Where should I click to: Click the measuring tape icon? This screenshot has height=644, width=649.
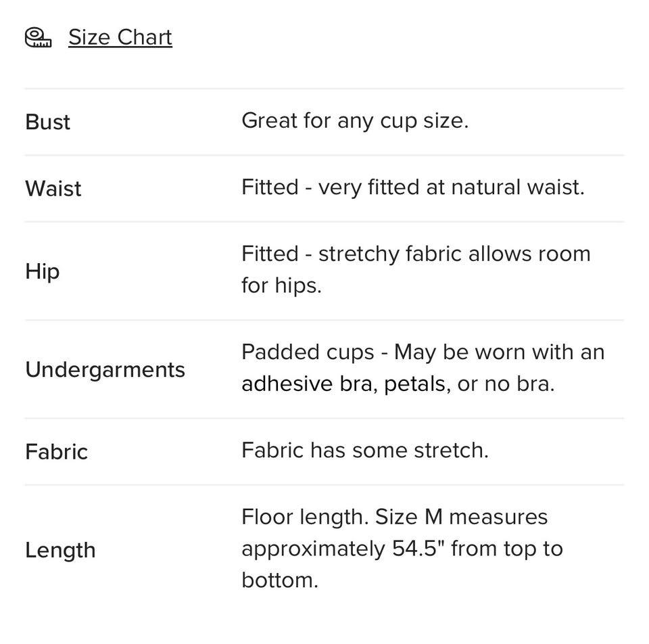[38, 38]
